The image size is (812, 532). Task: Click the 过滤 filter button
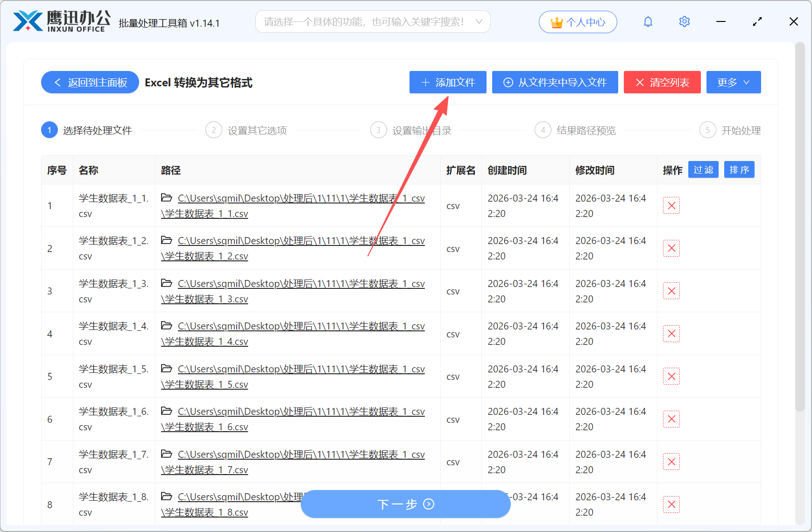point(703,169)
